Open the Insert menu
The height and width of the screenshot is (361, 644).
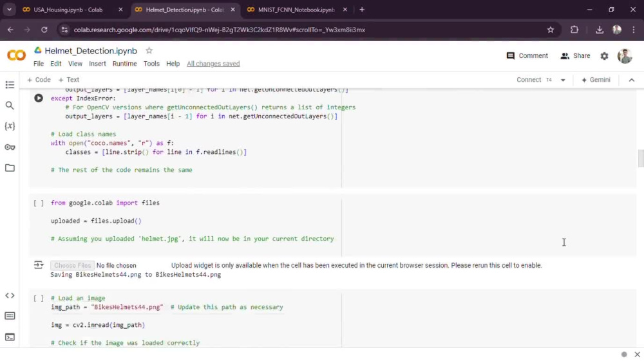tap(97, 64)
